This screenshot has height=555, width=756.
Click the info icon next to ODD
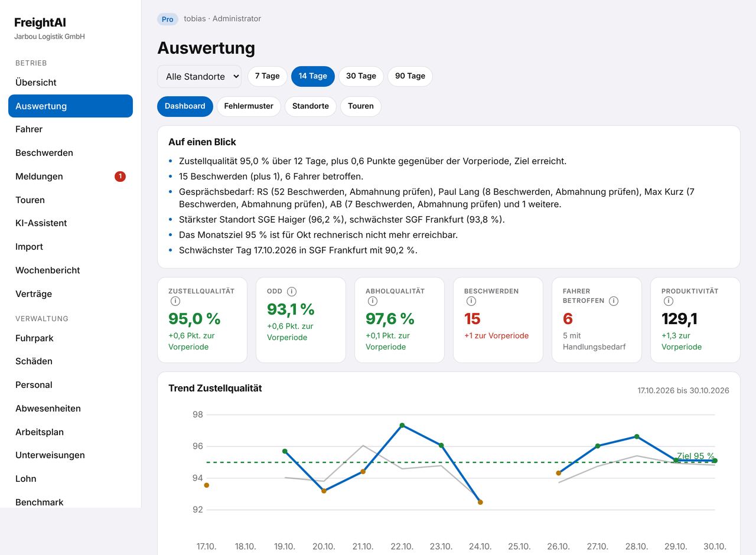(292, 291)
